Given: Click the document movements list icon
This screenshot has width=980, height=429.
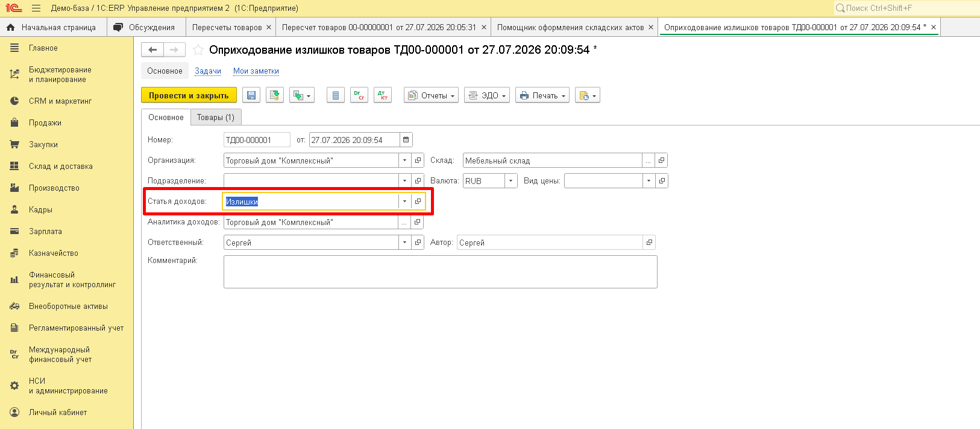Looking at the screenshot, I should [x=336, y=95].
